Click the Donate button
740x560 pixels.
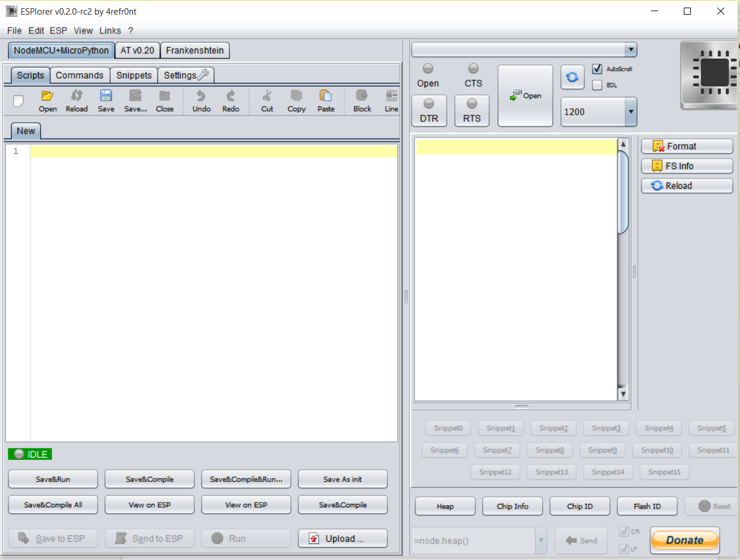point(684,540)
